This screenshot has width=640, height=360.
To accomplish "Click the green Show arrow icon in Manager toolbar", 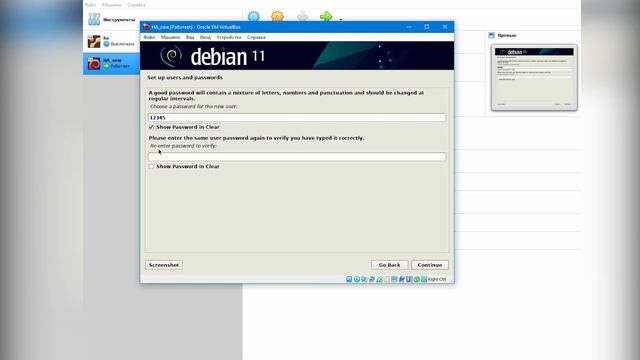I will coord(326,17).
